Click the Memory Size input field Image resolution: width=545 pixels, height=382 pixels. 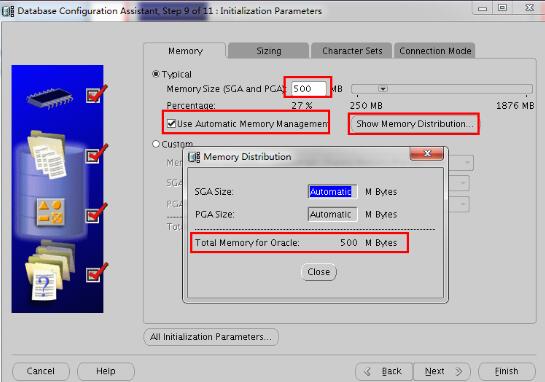click(x=309, y=88)
